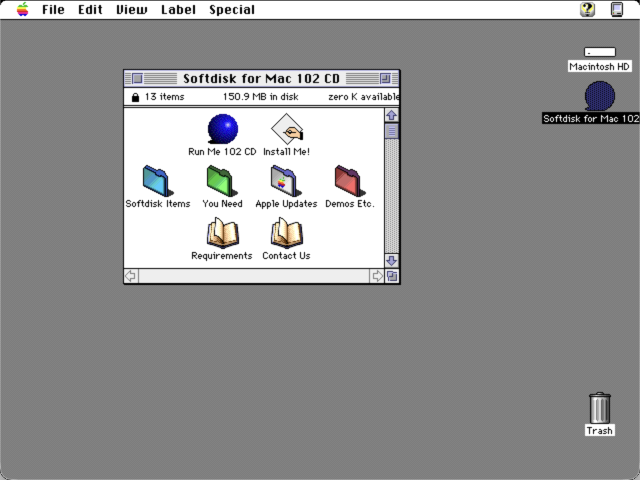Open the View menu
The image size is (640, 480).
[132, 9]
